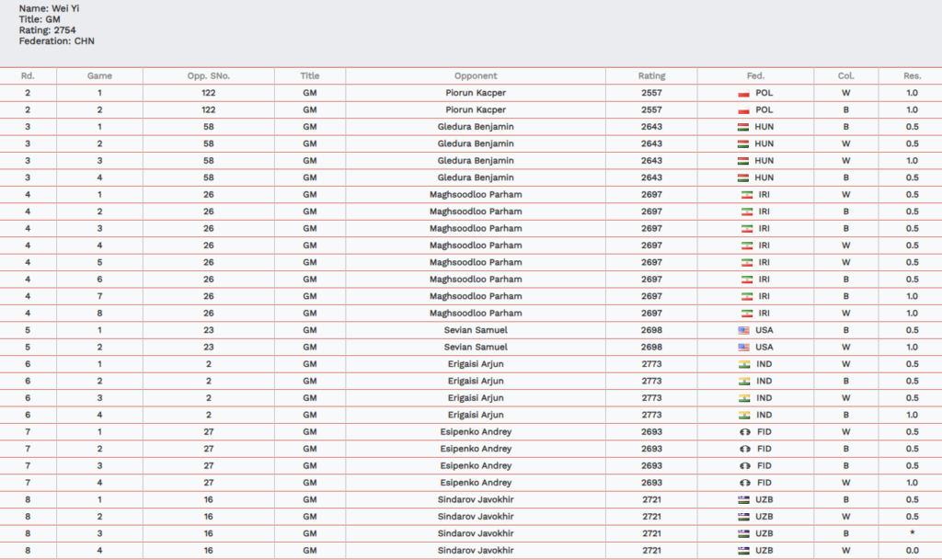Open Sevian Samuel in round 5 game 1
Image resolution: width=942 pixels, height=560 pixels.
(x=476, y=330)
